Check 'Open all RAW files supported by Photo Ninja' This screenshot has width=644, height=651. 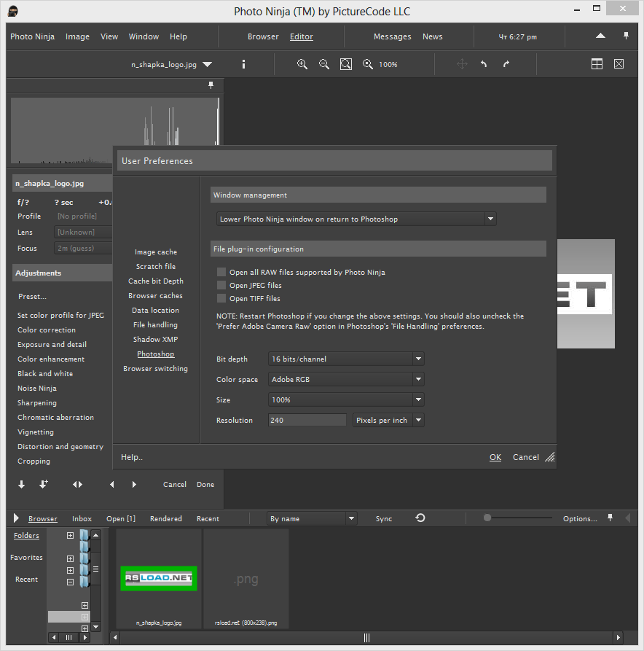coord(221,272)
